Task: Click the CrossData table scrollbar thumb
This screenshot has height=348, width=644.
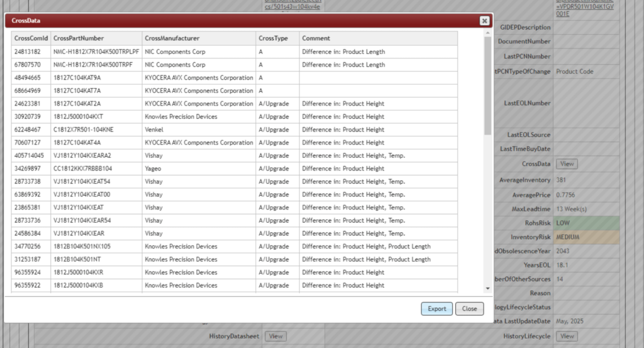Action: tap(487, 86)
